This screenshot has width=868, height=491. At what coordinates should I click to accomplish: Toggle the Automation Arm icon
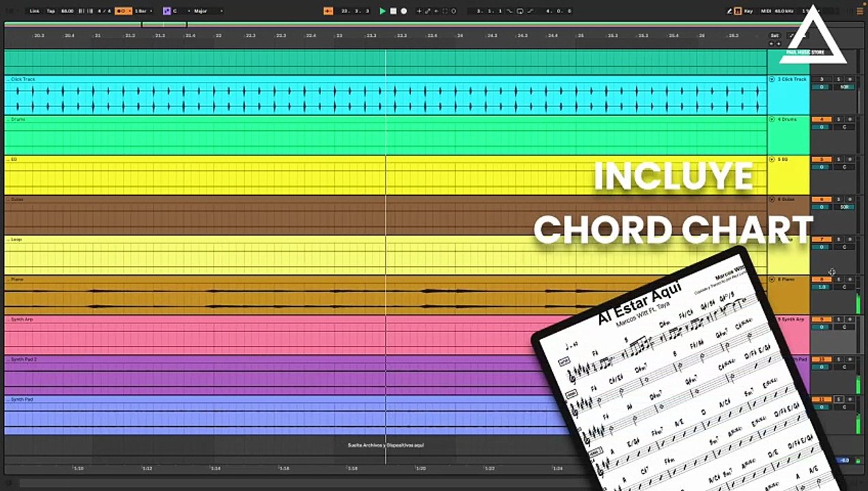tap(428, 11)
